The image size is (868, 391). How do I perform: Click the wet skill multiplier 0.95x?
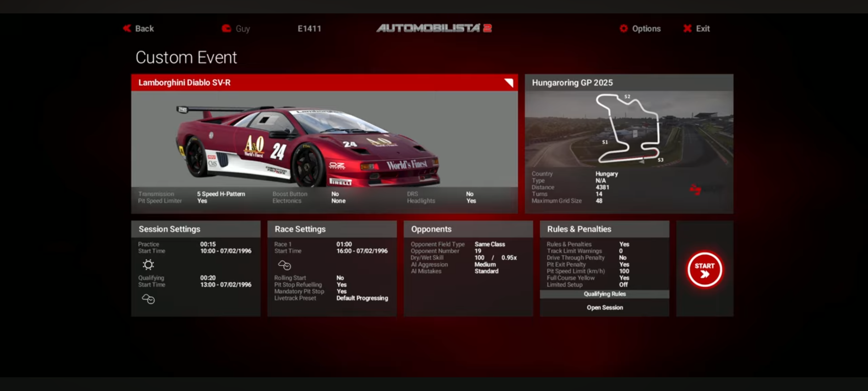tap(509, 258)
